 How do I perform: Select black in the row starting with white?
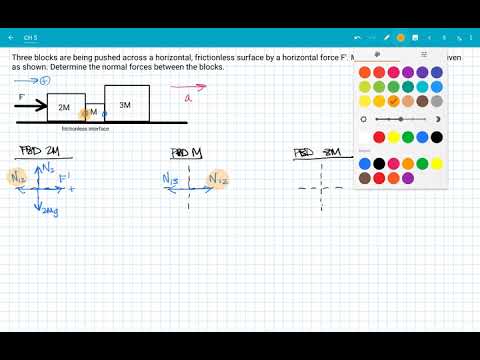(x=437, y=137)
